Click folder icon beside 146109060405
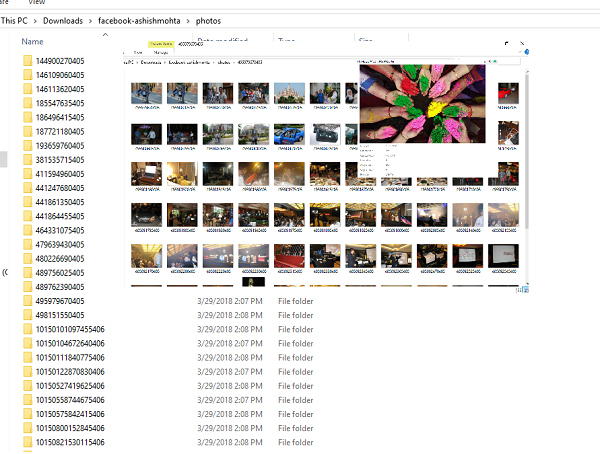This screenshot has width=600, height=454. (28, 75)
